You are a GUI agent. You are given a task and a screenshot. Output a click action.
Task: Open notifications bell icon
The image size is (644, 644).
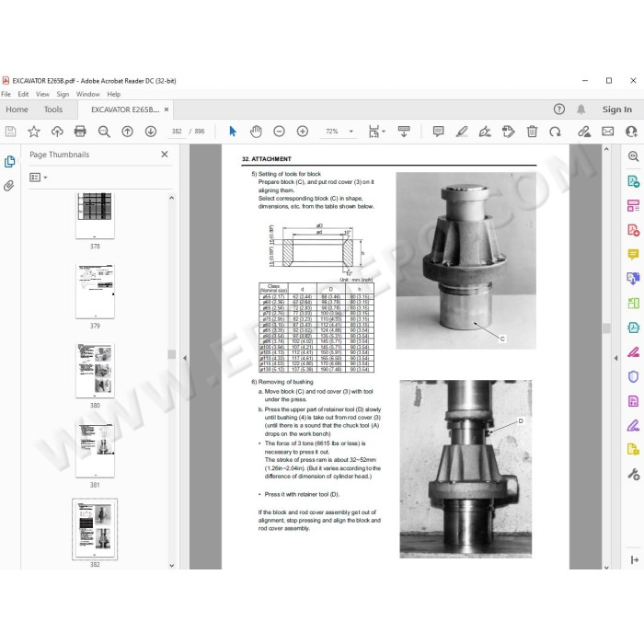pos(581,109)
